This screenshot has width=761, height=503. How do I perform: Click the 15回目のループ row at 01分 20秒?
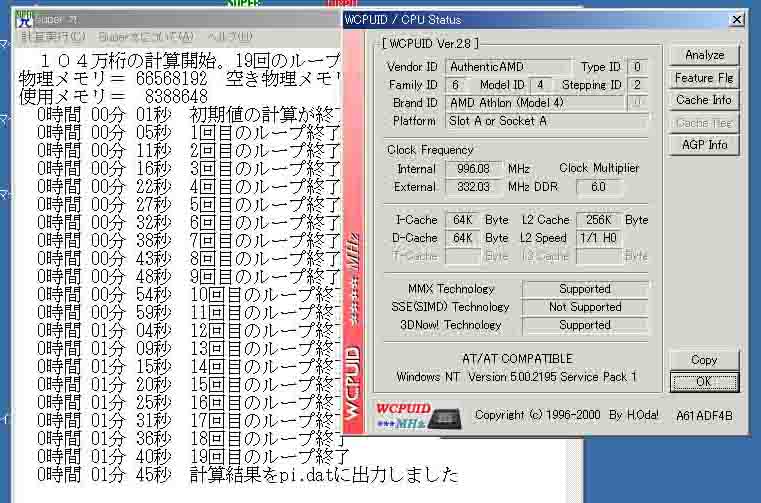coord(189,385)
